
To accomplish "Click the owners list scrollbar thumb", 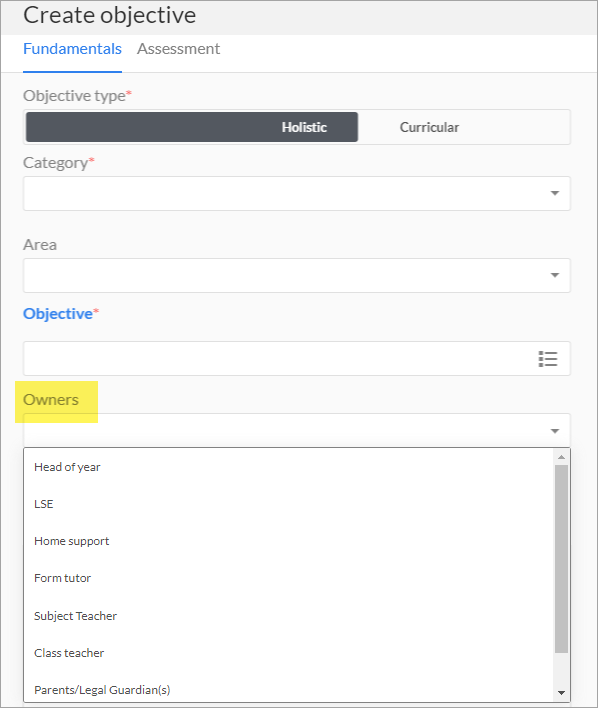I will coord(561,559).
